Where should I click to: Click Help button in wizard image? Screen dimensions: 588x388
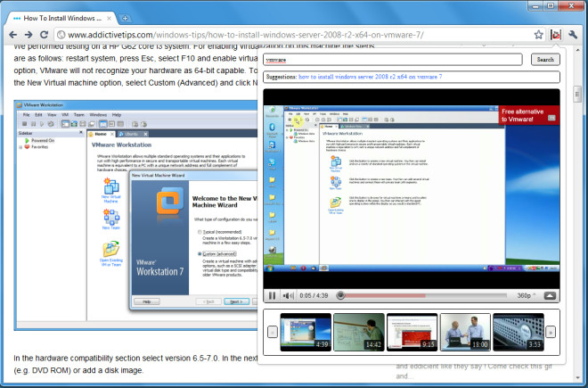coord(147,301)
